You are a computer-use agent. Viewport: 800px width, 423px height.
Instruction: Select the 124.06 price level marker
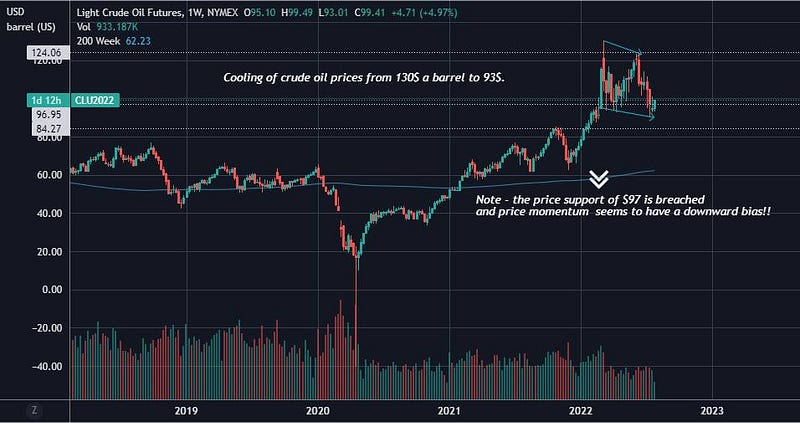click(46, 52)
